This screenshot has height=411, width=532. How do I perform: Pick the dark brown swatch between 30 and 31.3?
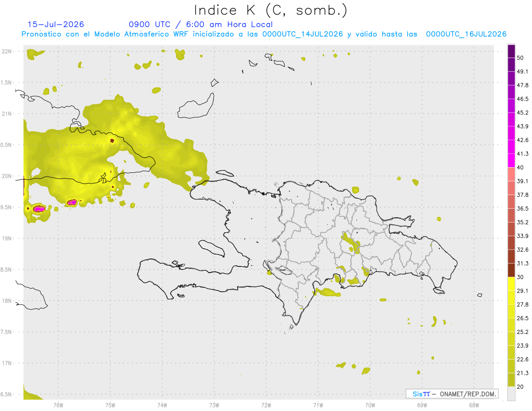[511, 270]
